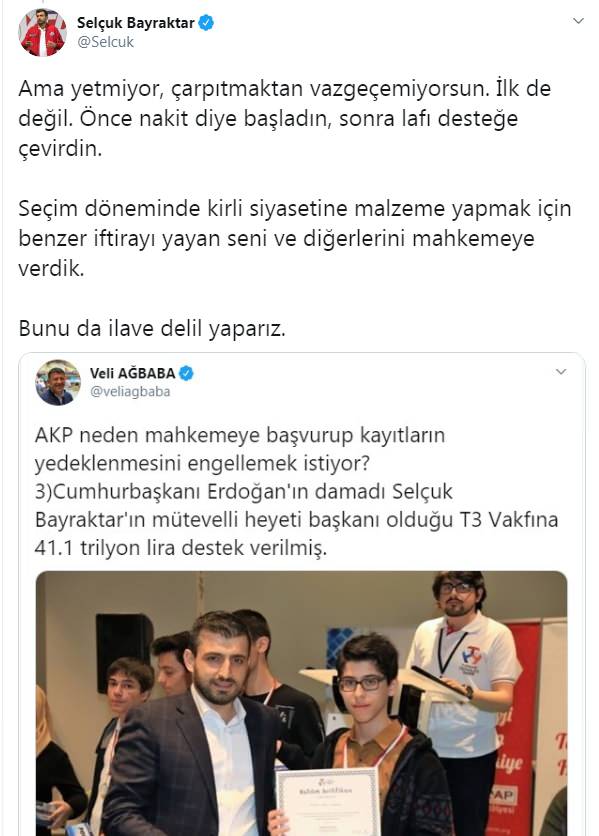
Task: Click the paragraph starting 'Ama yetmiyor'
Action: 284,118
